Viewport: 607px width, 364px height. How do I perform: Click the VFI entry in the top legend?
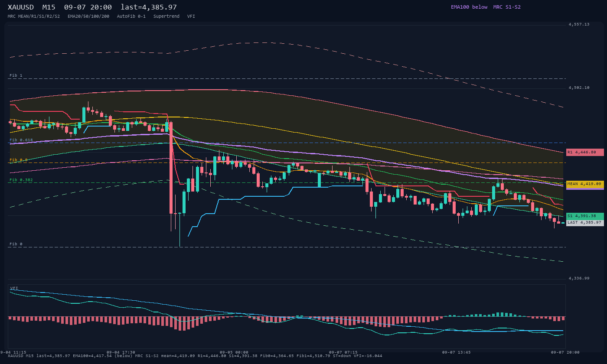[191, 16]
